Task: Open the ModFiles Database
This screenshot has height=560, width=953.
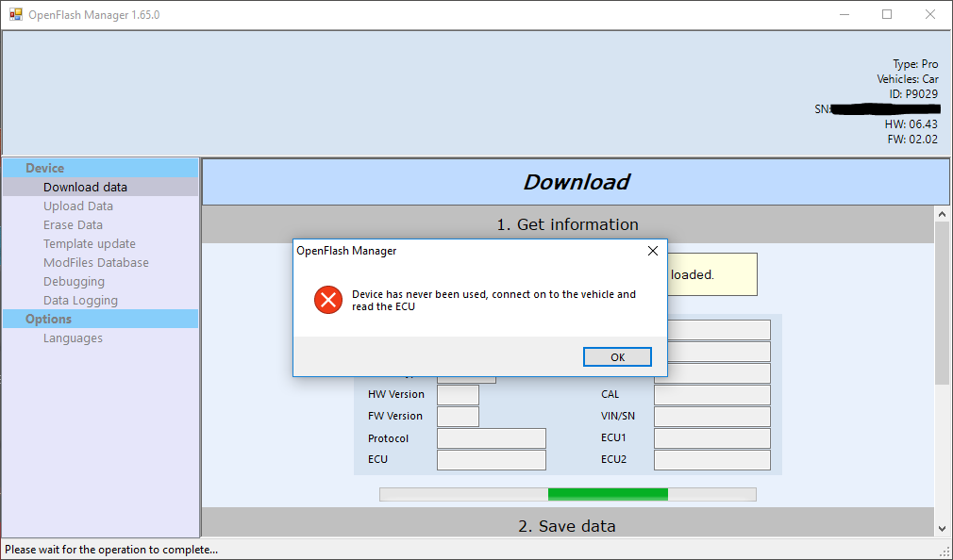Action: point(95,262)
